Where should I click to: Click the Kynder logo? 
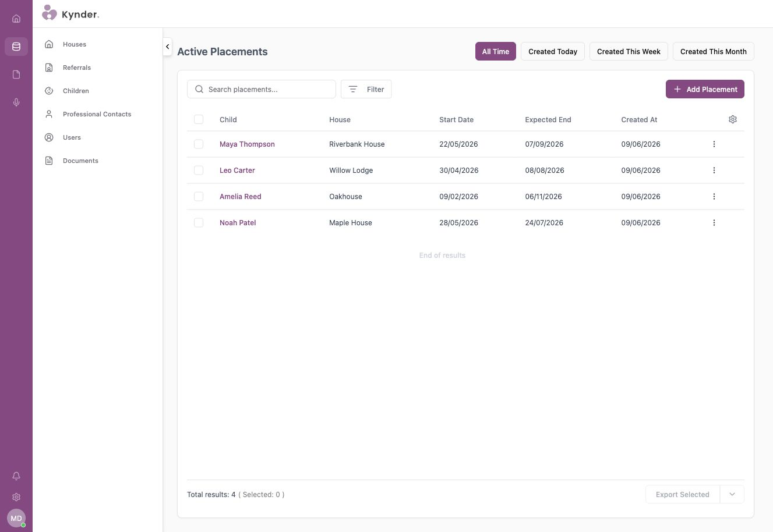click(70, 13)
